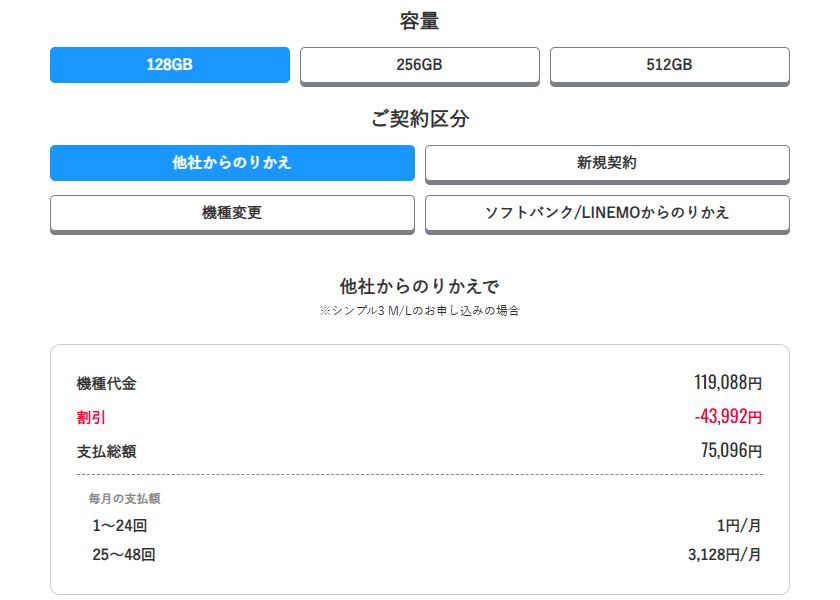Click the 75,096円 total amount

[731, 450]
